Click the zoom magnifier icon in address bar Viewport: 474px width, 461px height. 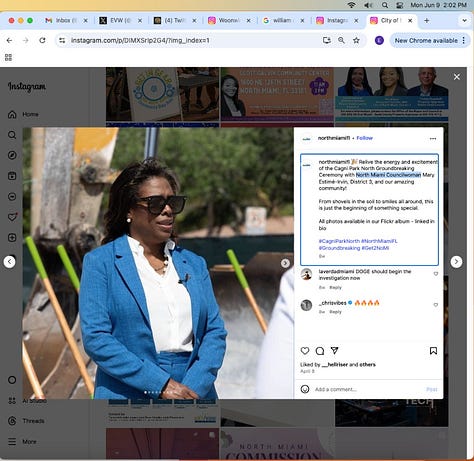coord(341,40)
